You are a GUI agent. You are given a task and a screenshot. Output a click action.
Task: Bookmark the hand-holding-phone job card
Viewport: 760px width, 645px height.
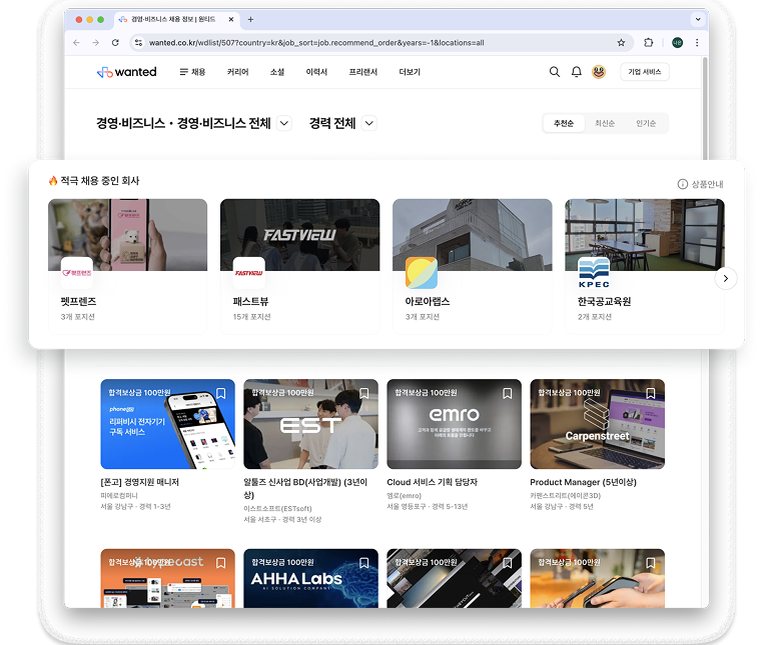650,563
